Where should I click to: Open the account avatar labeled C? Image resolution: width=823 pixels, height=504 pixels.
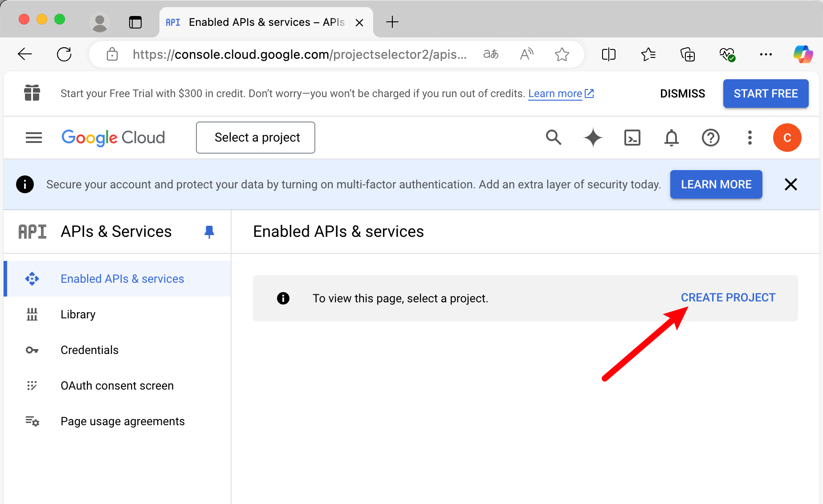[787, 138]
